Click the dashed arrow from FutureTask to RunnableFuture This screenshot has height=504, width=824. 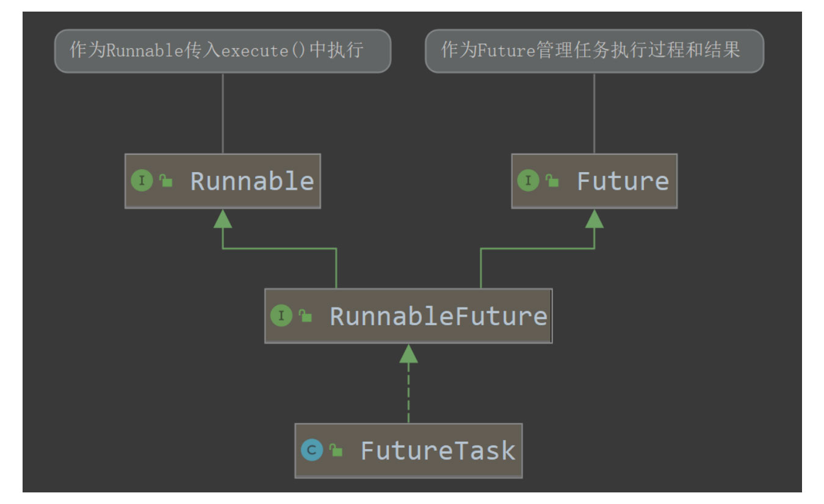pyautogui.click(x=408, y=391)
